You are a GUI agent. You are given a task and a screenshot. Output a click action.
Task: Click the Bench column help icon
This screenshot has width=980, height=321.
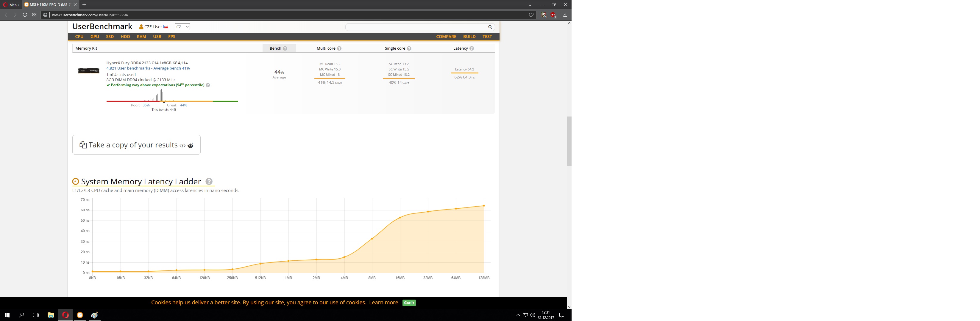[x=285, y=49]
